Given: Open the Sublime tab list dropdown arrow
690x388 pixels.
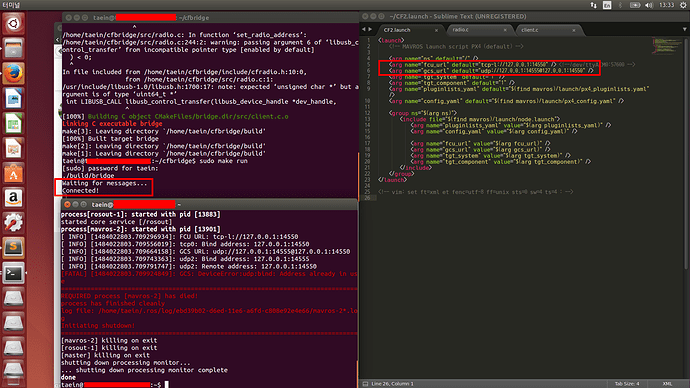Looking at the screenshot, I should coord(684,29).
